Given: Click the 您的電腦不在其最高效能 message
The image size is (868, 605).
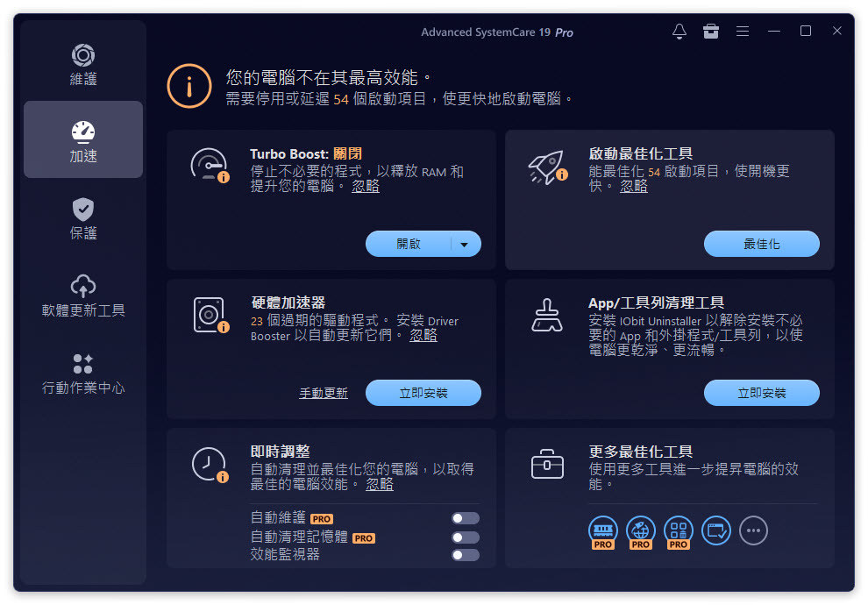Looking at the screenshot, I should [x=328, y=77].
